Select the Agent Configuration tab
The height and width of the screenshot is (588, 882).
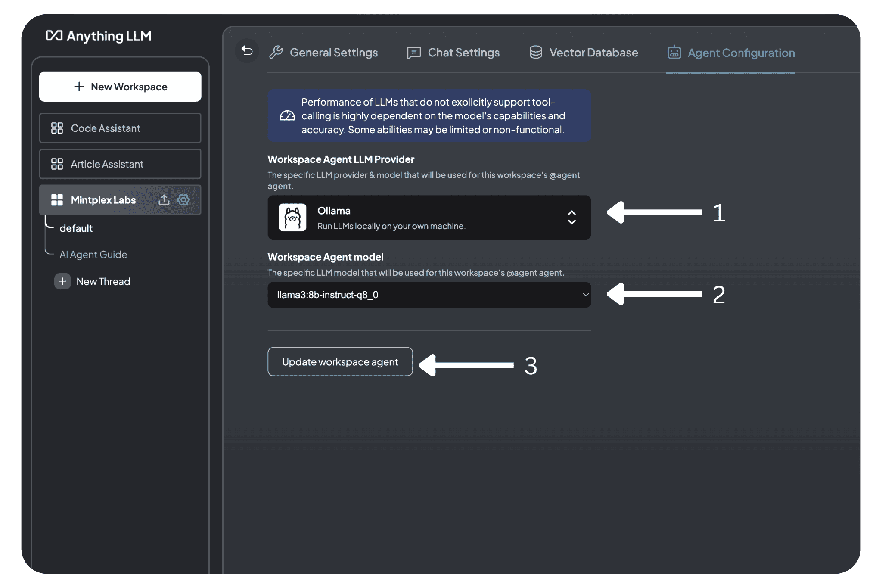tap(731, 53)
